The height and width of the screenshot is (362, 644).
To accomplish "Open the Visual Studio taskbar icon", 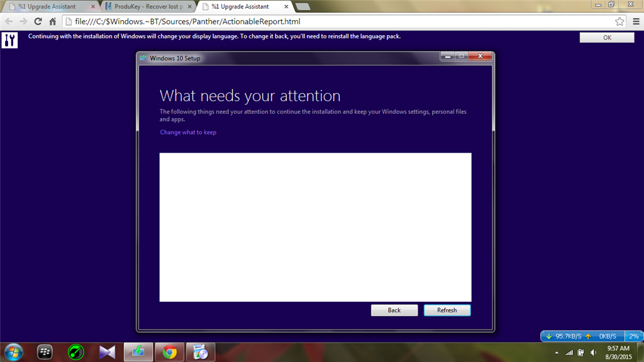I will [x=107, y=352].
